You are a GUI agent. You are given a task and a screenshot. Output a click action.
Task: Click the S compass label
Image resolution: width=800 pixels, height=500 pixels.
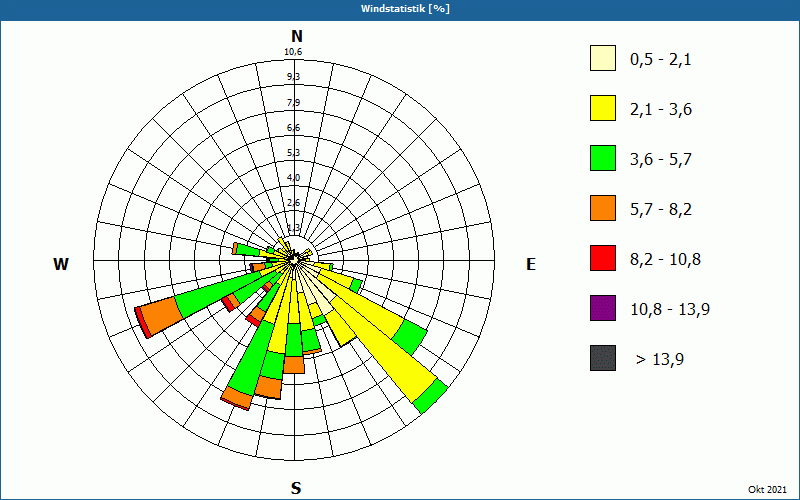pyautogui.click(x=296, y=488)
